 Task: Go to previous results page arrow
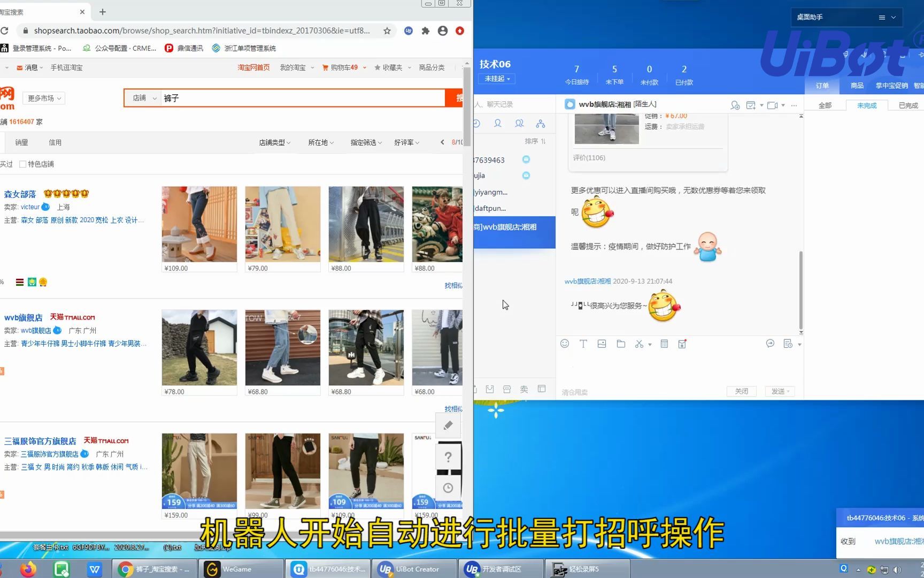(442, 142)
